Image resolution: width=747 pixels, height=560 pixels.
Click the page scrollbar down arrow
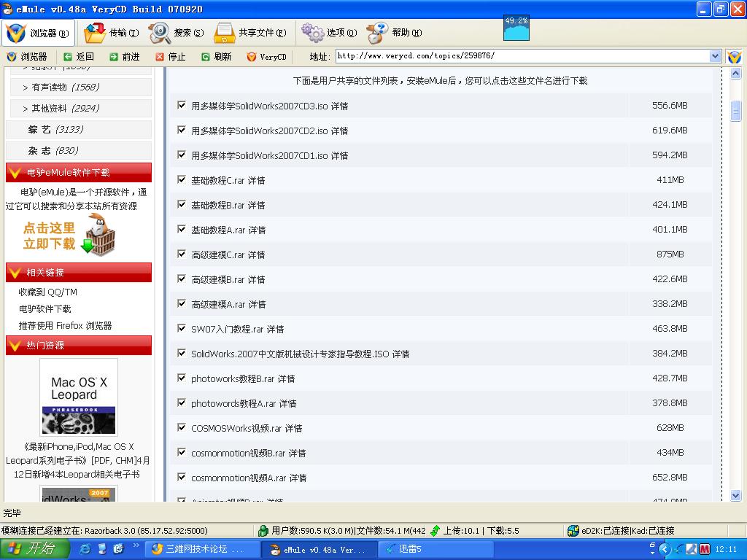(735, 495)
